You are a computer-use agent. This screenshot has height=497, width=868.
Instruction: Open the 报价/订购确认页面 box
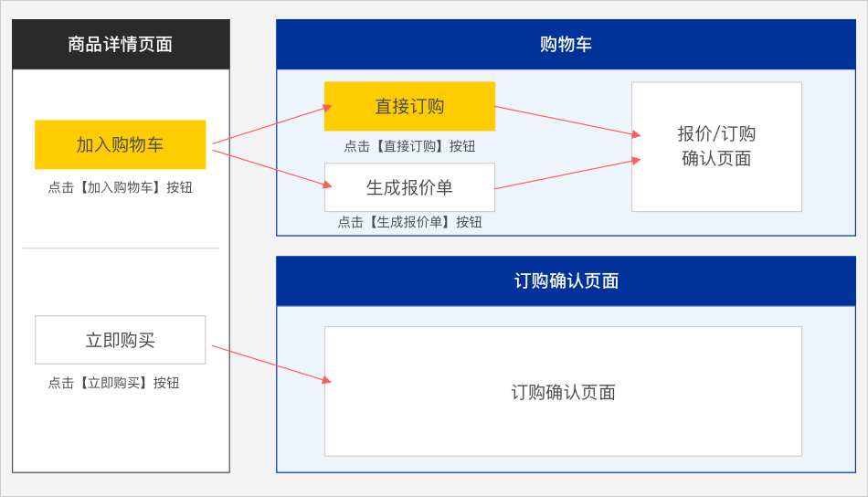click(x=716, y=146)
